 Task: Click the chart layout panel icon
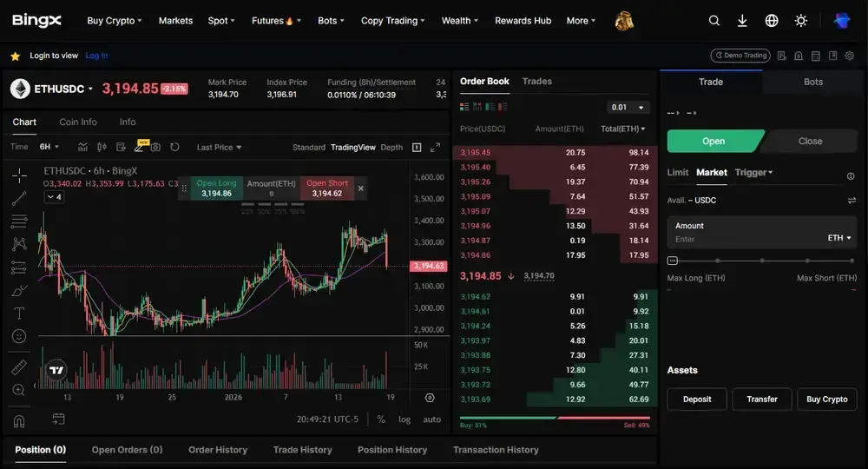(417, 147)
